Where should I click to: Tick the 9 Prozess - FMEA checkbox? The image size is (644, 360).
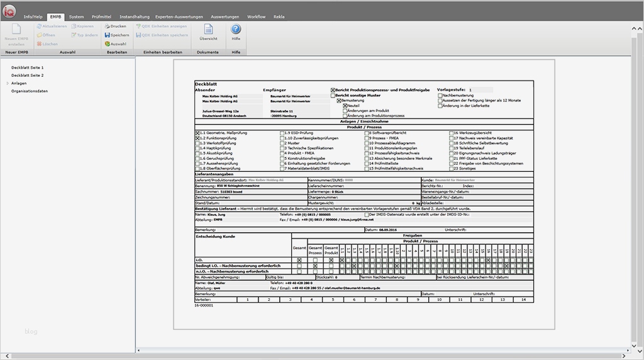click(367, 138)
